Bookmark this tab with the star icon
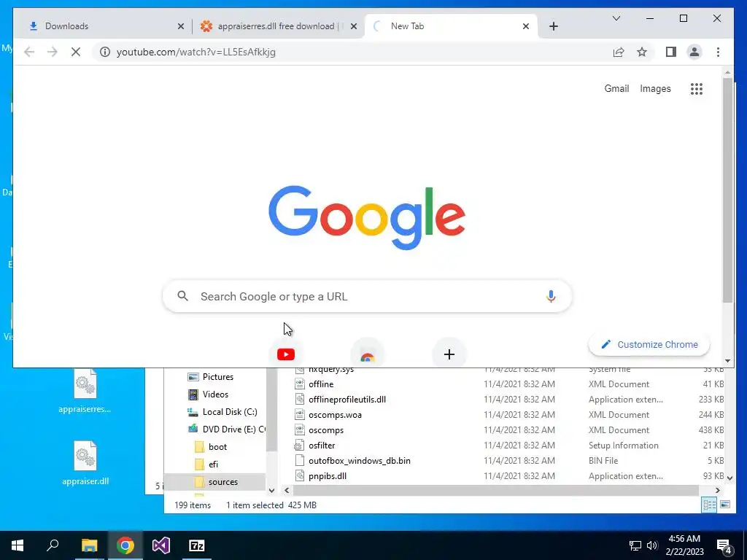The image size is (747, 560). [642, 52]
